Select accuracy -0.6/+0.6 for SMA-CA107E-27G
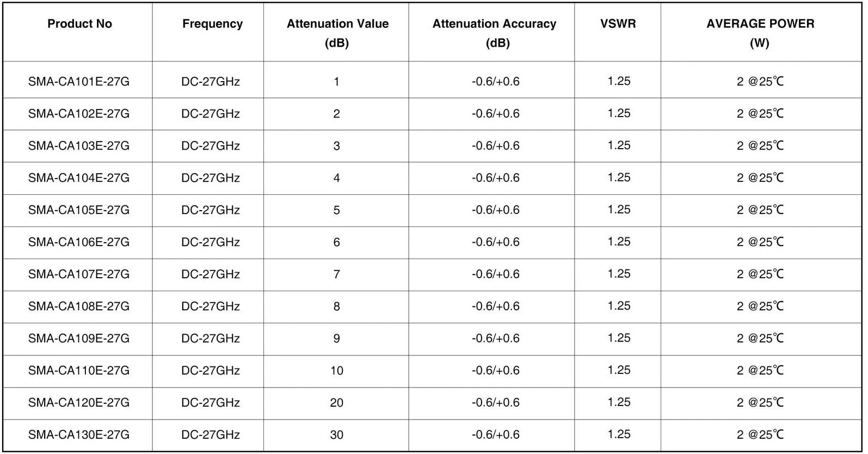 pyautogui.click(x=495, y=274)
